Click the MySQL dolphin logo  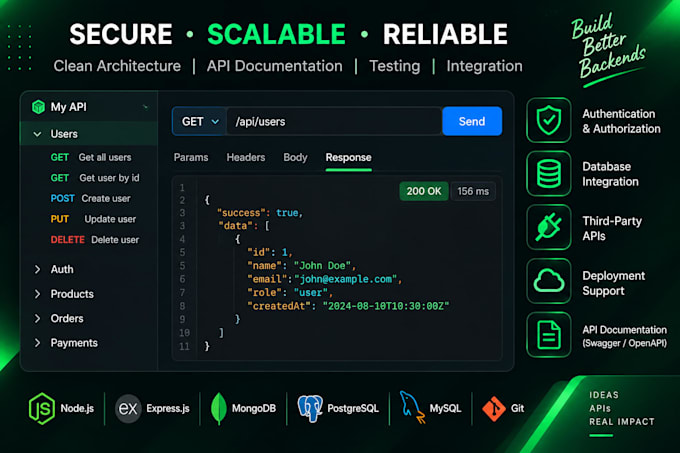tap(411, 407)
